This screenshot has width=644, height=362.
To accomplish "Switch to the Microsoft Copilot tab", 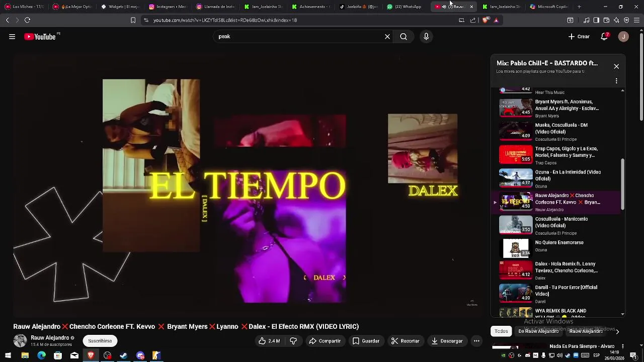I will pos(548,7).
